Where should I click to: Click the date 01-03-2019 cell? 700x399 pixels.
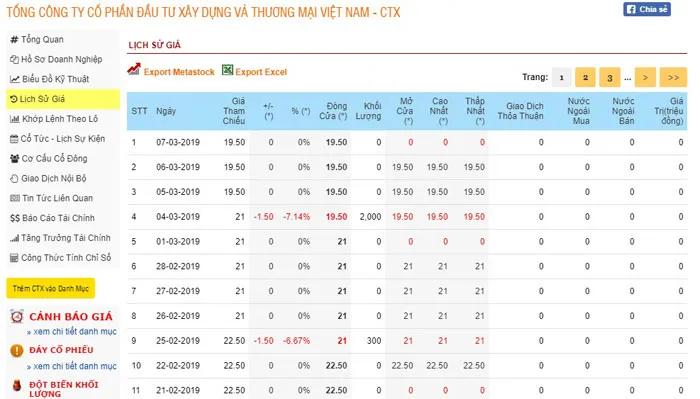click(178, 242)
